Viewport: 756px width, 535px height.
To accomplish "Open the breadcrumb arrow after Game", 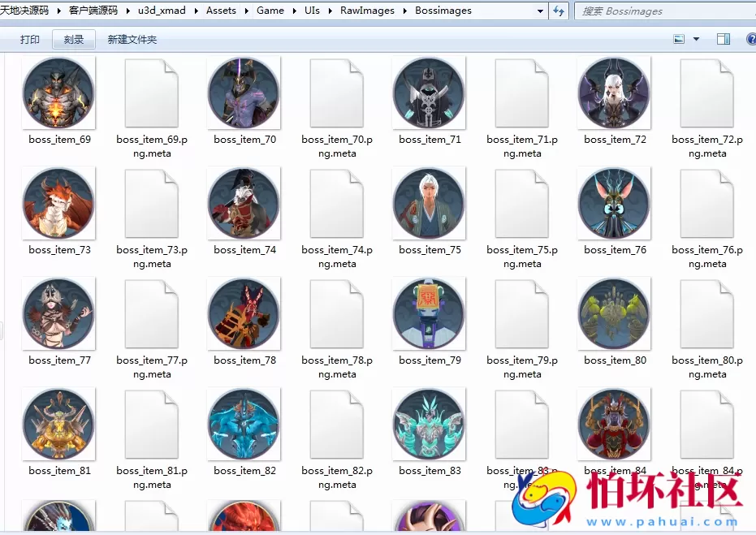I will tap(293, 11).
